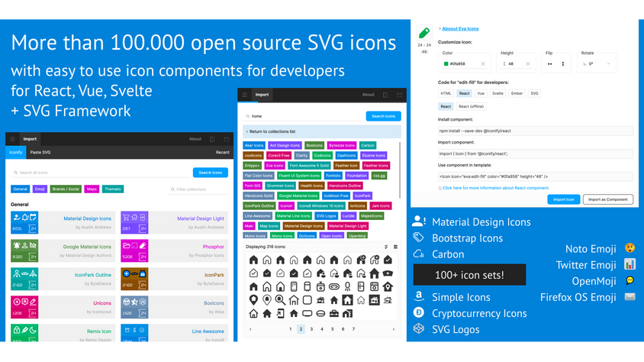The image size is (644, 362).
Task: Select the first solid home icon in results
Action: (x=253, y=260)
